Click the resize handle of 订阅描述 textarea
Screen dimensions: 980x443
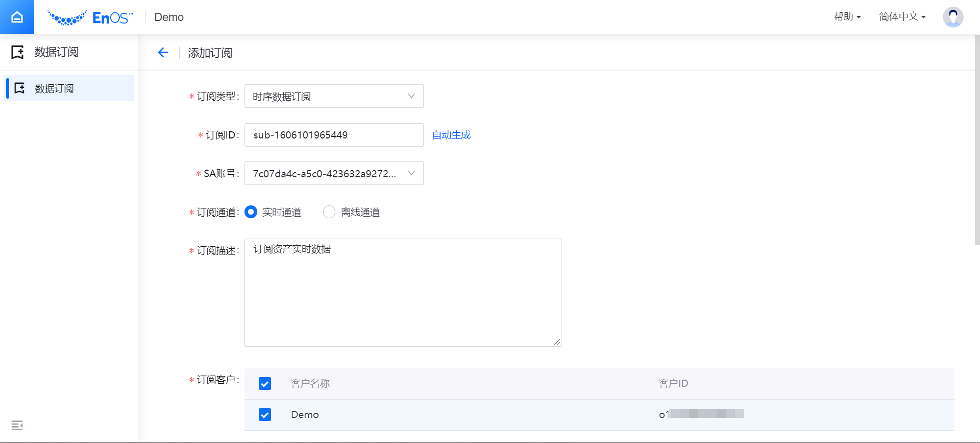[x=557, y=342]
